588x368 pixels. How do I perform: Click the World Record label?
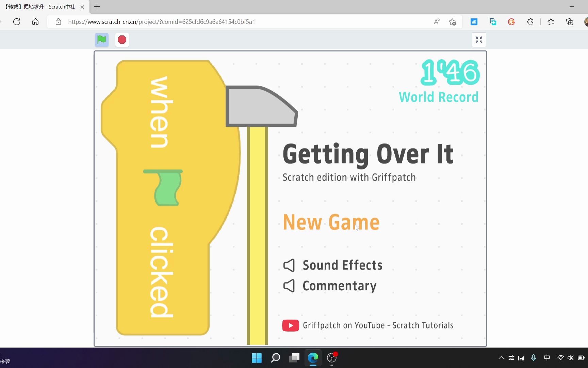(x=439, y=97)
